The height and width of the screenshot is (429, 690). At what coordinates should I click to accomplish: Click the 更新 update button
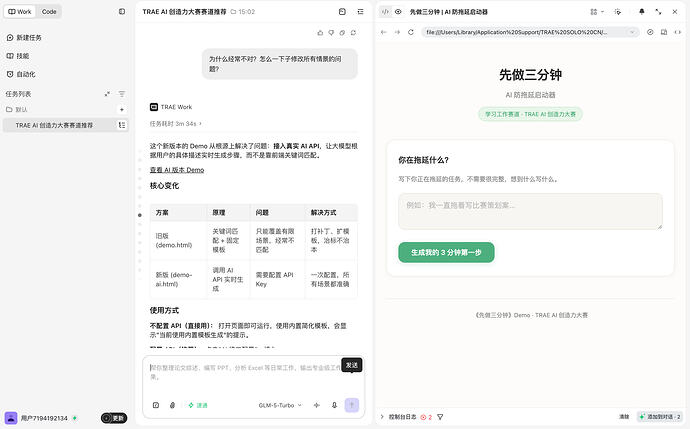[x=114, y=418]
